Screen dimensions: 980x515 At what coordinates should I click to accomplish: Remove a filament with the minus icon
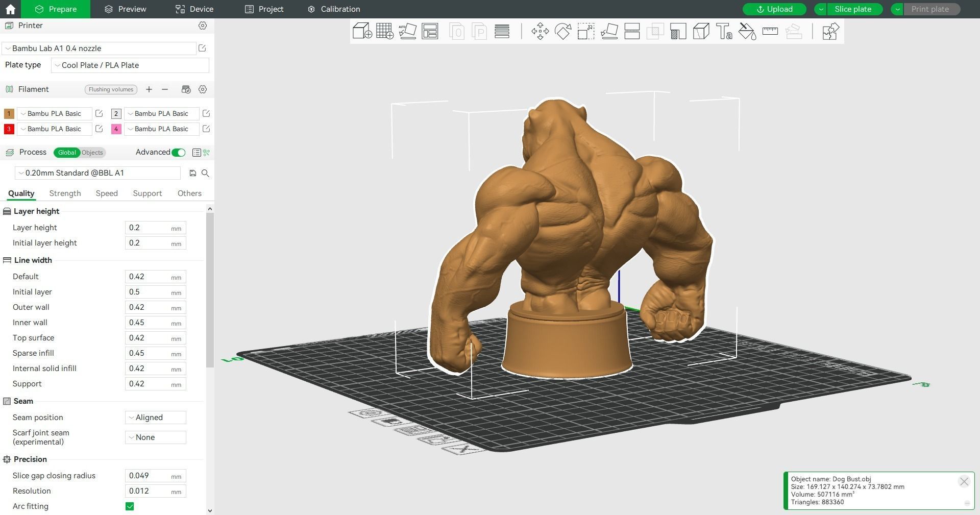[x=165, y=89]
